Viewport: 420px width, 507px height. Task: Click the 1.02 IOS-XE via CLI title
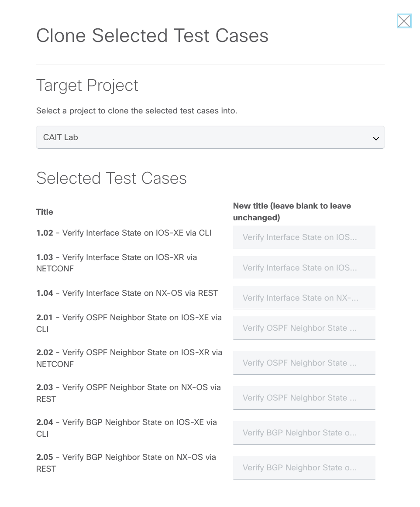tap(124, 233)
